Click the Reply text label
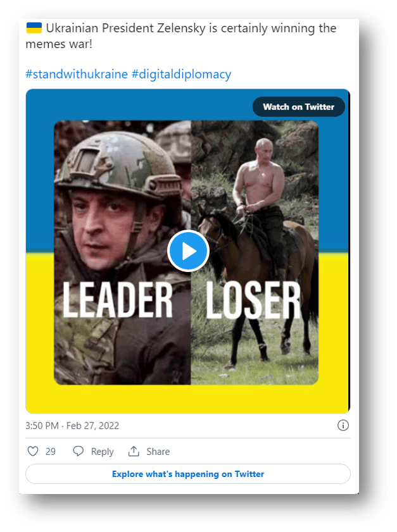This screenshot has width=397, height=532. point(102,452)
